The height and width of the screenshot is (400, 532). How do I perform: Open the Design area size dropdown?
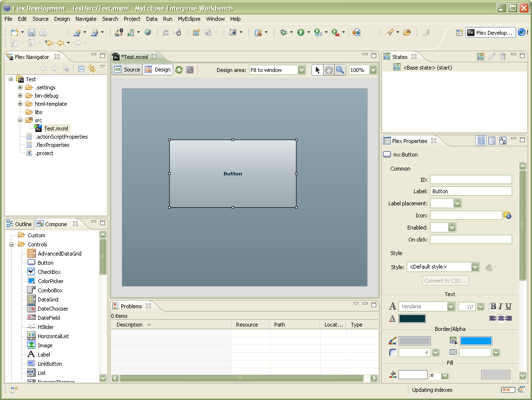[301, 70]
